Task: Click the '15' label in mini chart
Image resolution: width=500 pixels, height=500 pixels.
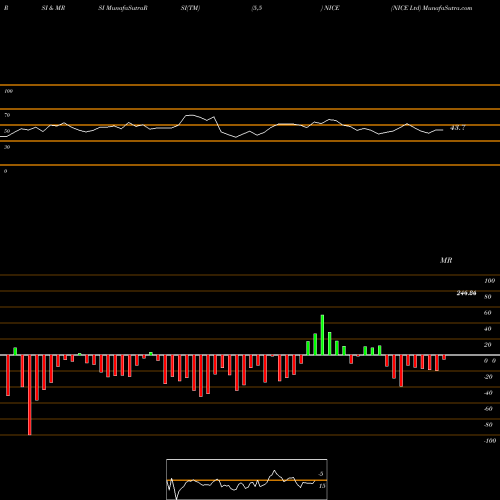Action: pos(322,486)
